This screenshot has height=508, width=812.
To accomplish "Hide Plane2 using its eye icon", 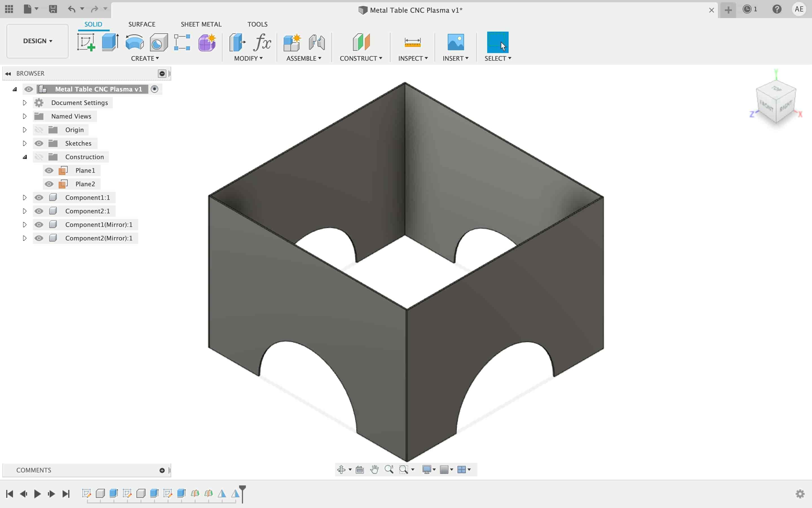I will [x=49, y=184].
